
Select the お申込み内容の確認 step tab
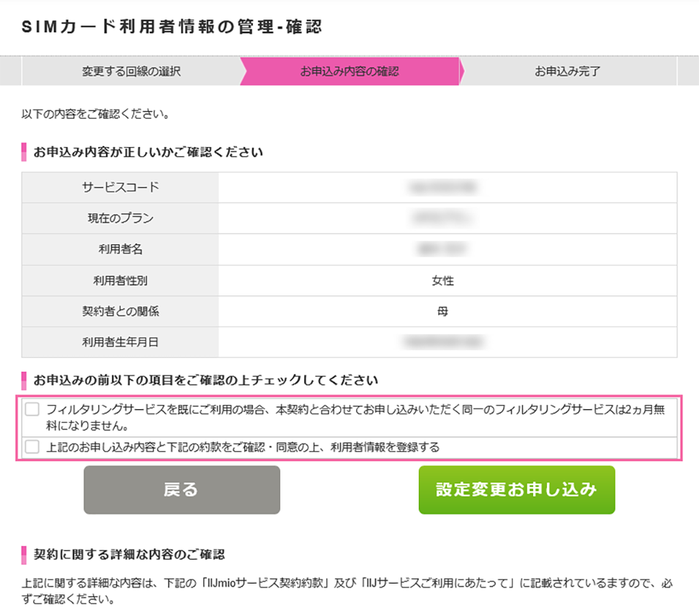349,71
